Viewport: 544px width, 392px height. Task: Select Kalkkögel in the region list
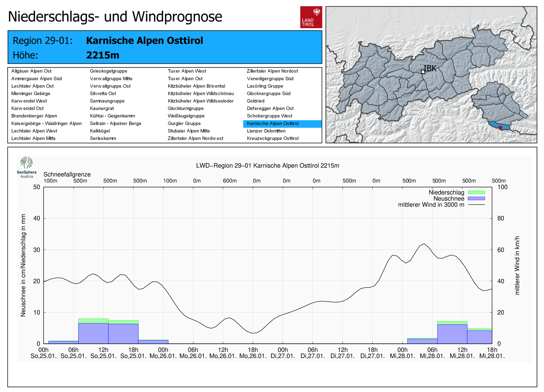[100, 131]
